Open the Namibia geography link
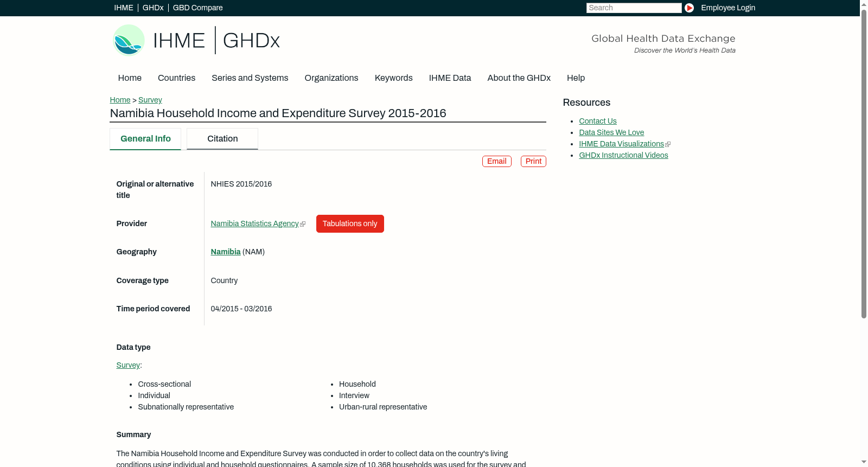This screenshot has height=467, width=868. [x=226, y=252]
